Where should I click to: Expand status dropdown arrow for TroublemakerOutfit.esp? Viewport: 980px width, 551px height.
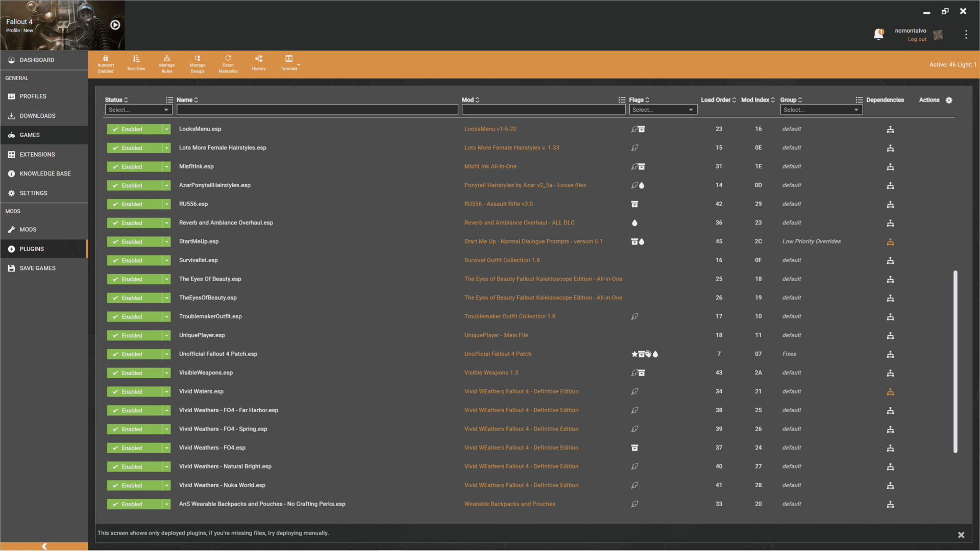166,317
